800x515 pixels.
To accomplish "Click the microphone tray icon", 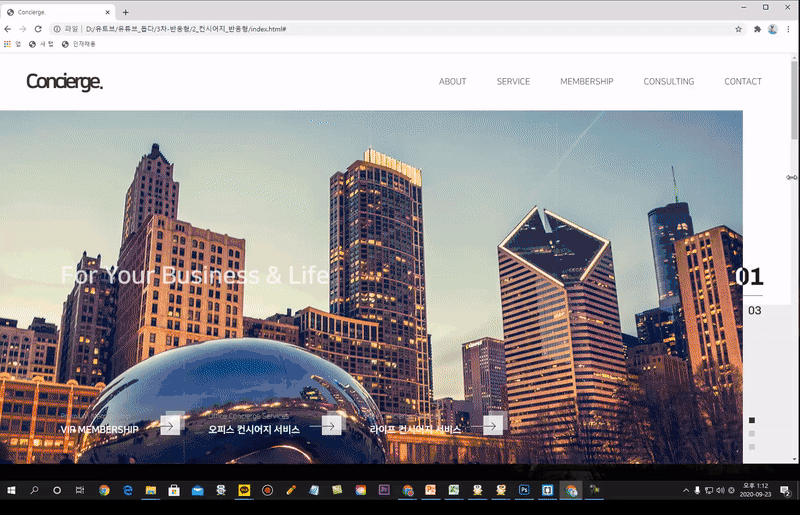I will (697, 491).
